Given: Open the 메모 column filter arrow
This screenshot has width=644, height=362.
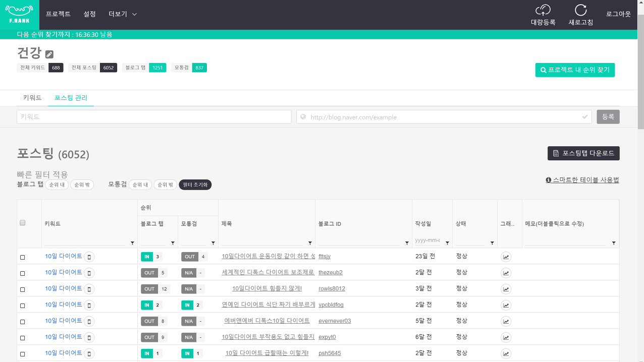Looking at the screenshot, I should (614, 243).
